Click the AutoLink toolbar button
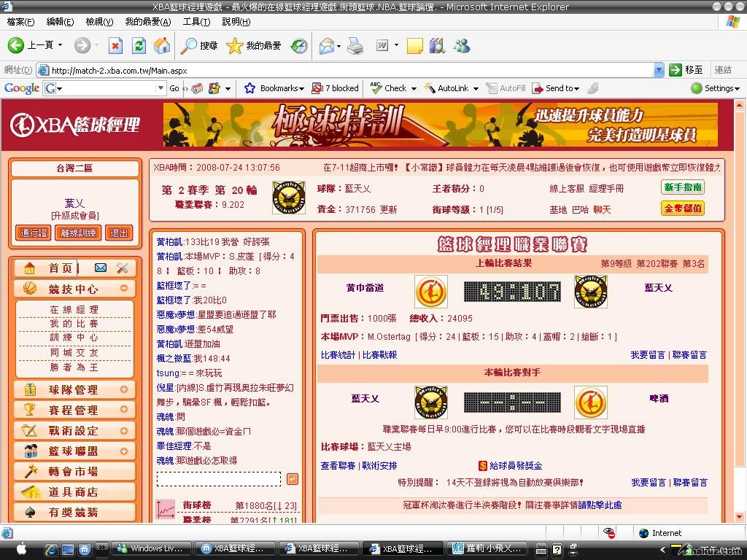This screenshot has width=747, height=560. pos(447,88)
